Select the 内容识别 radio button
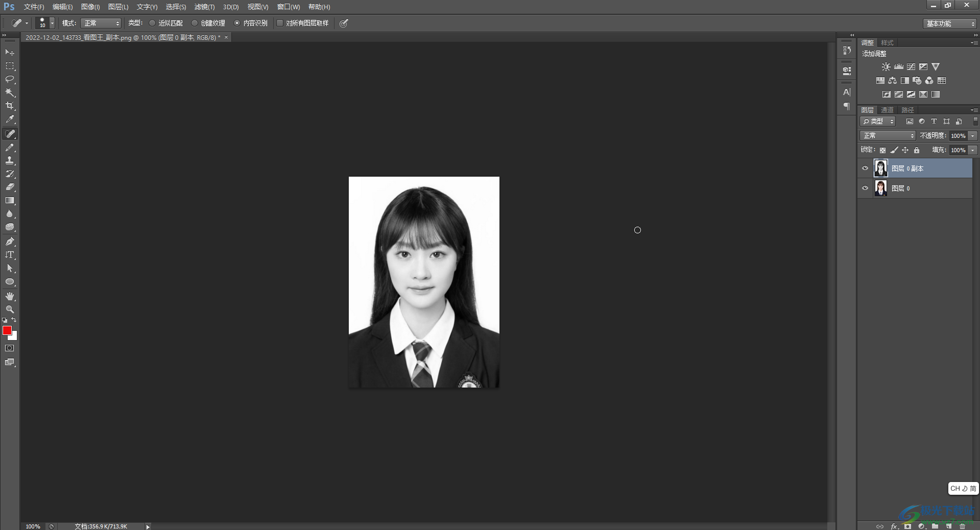The width and height of the screenshot is (980, 530). [237, 23]
